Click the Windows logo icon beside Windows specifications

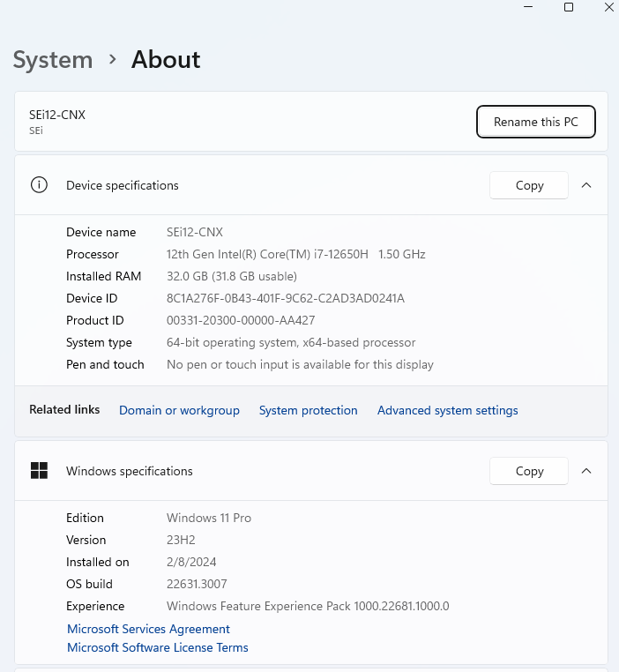tap(39, 471)
